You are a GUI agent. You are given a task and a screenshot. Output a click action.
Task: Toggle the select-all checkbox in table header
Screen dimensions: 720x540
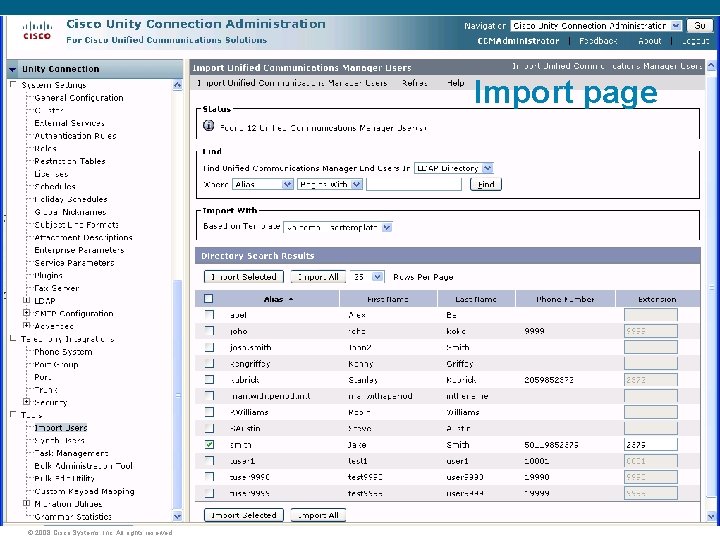(208, 299)
